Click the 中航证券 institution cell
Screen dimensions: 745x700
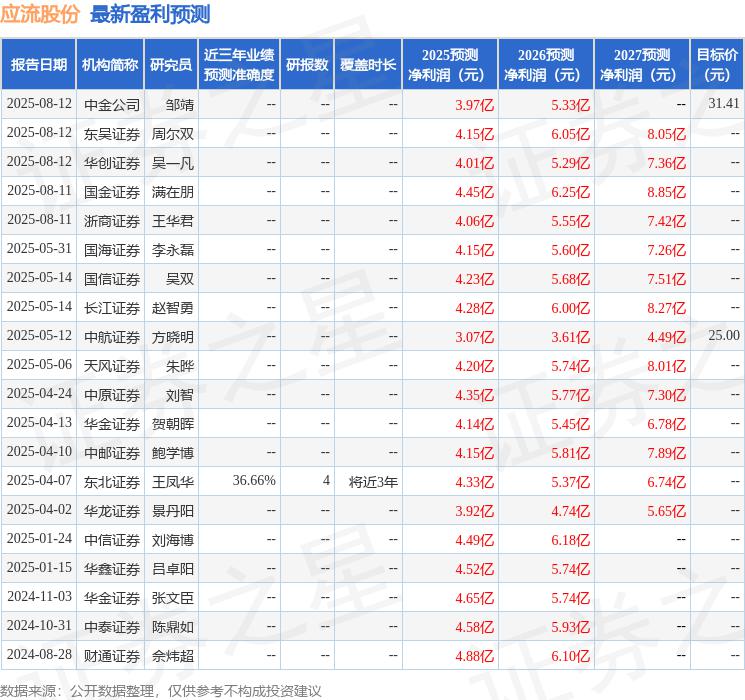point(112,337)
